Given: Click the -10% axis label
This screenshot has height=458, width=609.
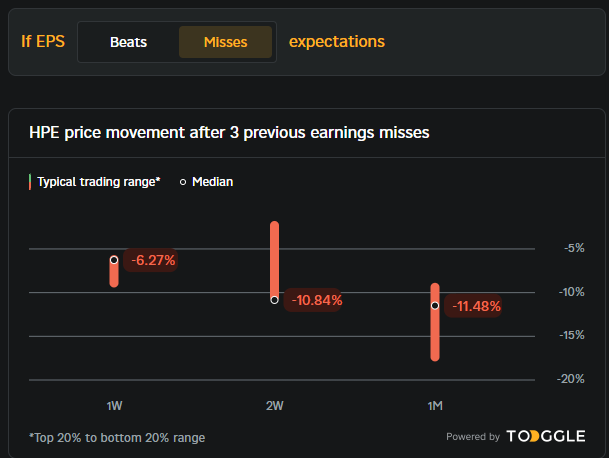Looking at the screenshot, I should pyautogui.click(x=571, y=292).
